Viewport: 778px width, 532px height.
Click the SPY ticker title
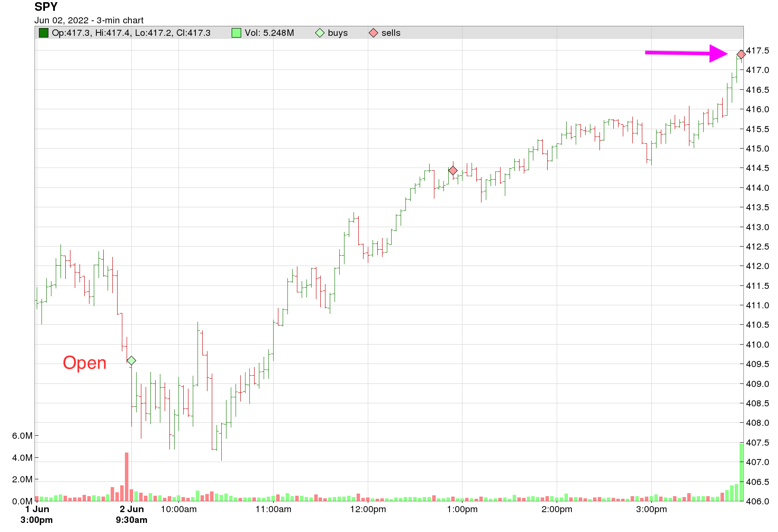46,7
